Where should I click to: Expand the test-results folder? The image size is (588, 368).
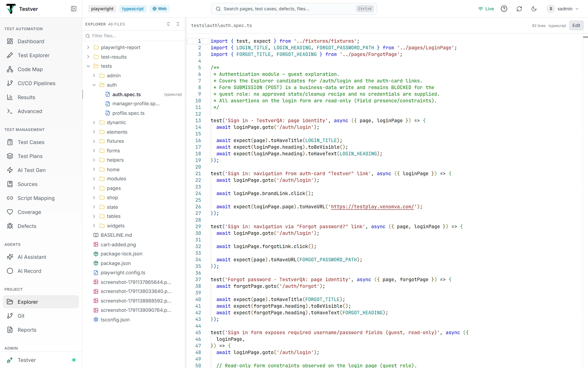(x=134, y=57)
